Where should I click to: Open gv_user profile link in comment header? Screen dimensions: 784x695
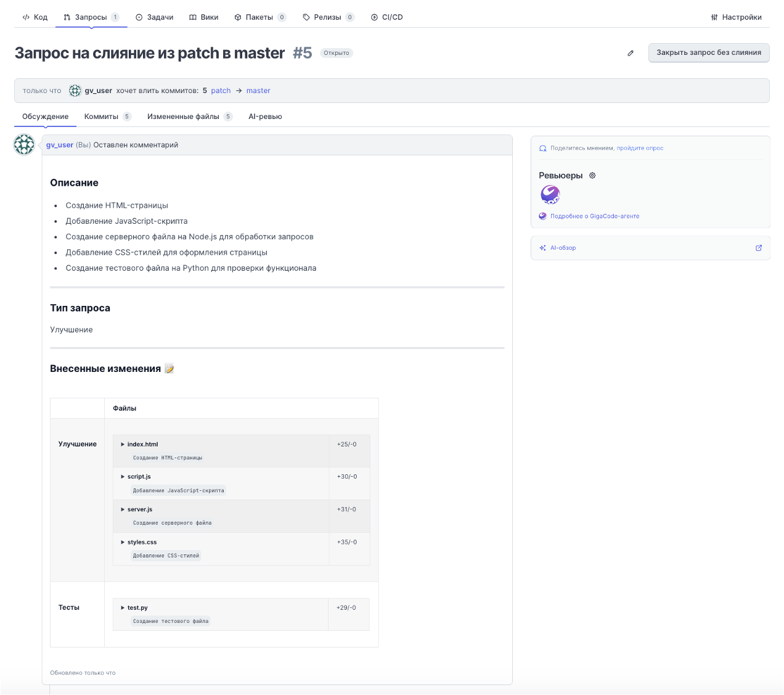click(x=60, y=145)
